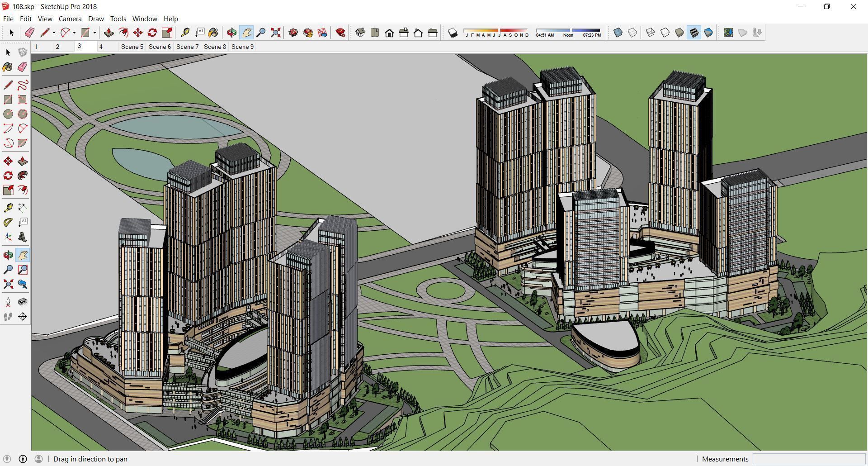
Task: Expand the Rectangle tool dropdown arrow
Action: [94, 33]
